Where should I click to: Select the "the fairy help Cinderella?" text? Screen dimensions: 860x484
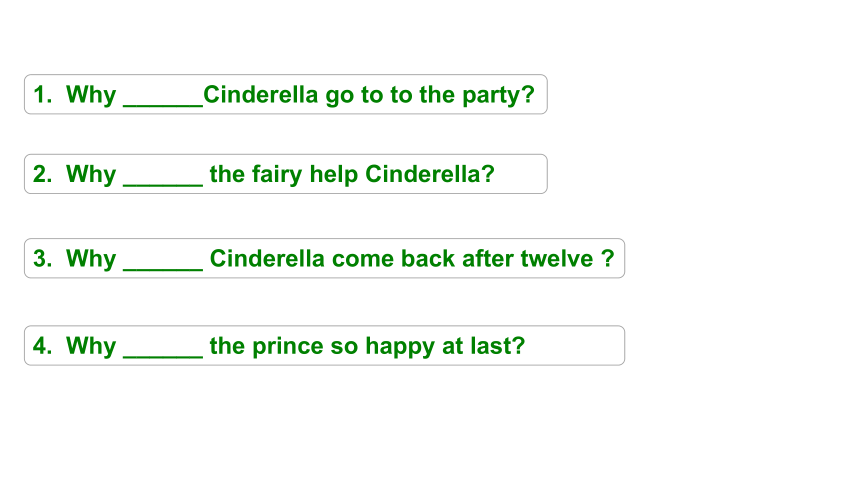click(352, 175)
